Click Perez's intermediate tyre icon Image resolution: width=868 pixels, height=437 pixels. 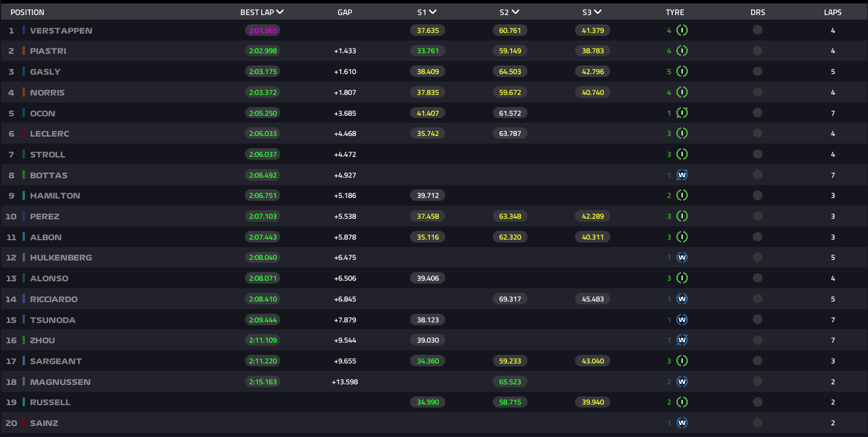point(682,216)
